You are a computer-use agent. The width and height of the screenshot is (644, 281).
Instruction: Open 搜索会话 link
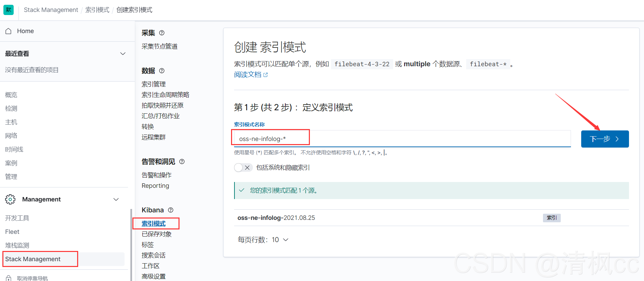[x=154, y=255]
